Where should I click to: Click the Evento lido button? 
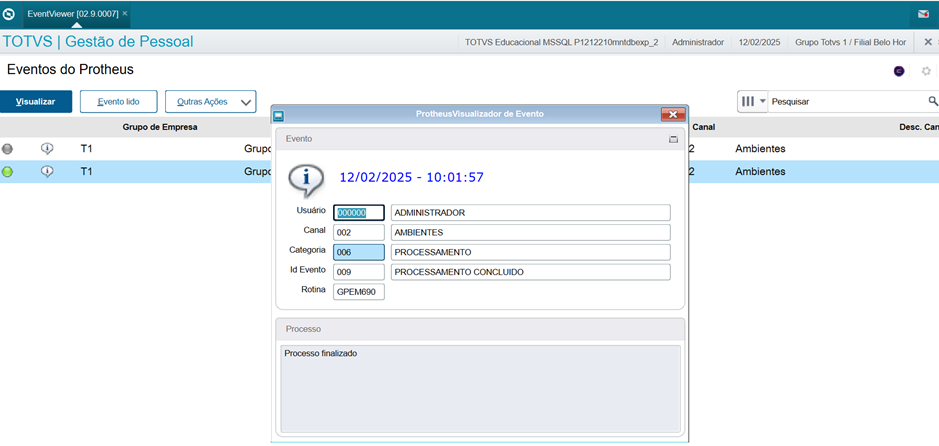[119, 102]
